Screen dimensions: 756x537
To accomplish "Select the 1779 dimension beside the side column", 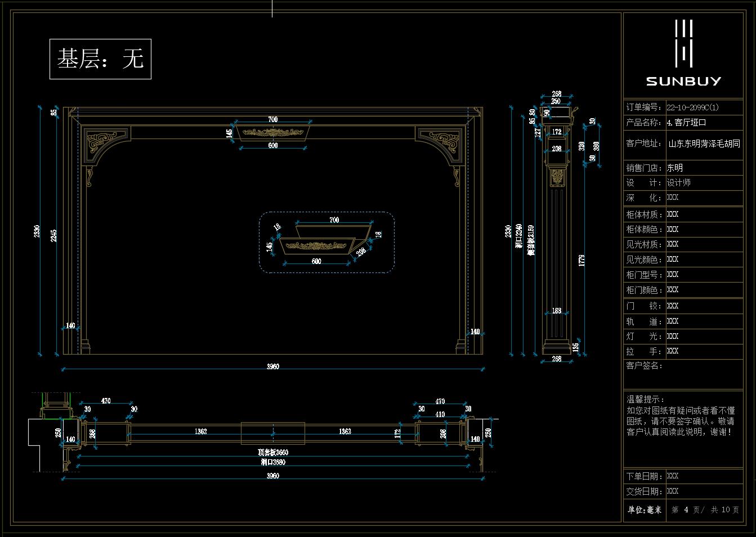I will point(581,260).
